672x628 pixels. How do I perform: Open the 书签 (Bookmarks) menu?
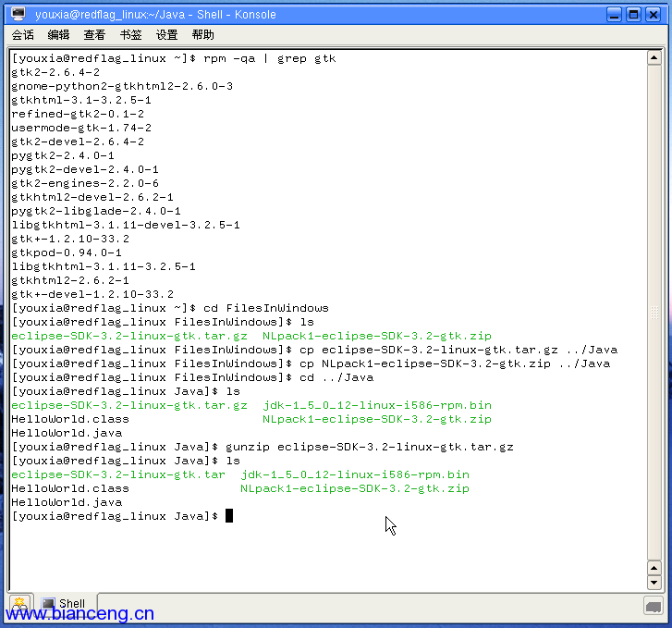pos(130,35)
